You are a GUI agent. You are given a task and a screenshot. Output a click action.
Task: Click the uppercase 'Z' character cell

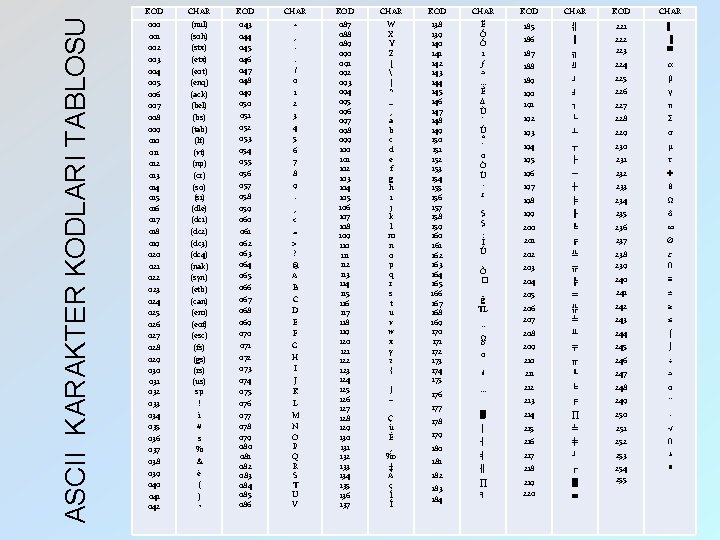point(391,53)
